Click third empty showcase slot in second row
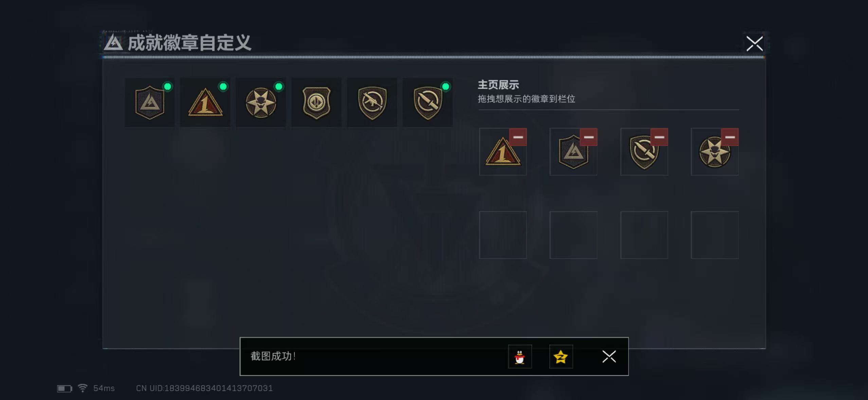The image size is (868, 400). pyautogui.click(x=644, y=235)
